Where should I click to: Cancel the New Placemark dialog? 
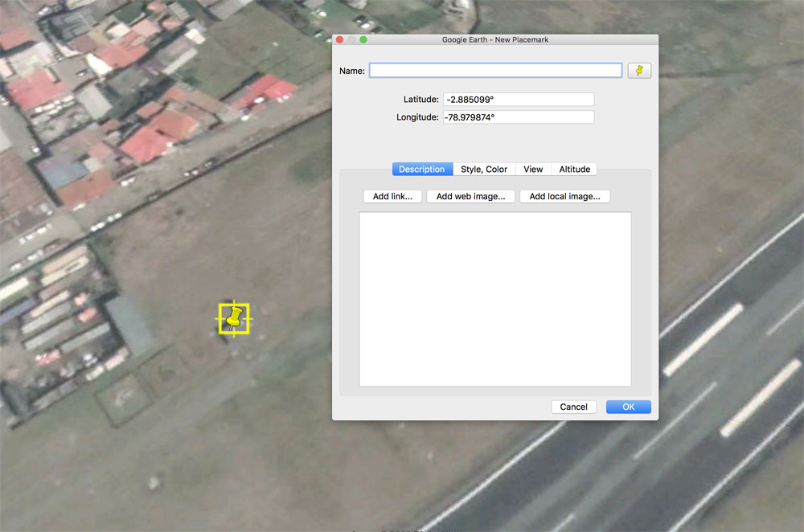(573, 407)
